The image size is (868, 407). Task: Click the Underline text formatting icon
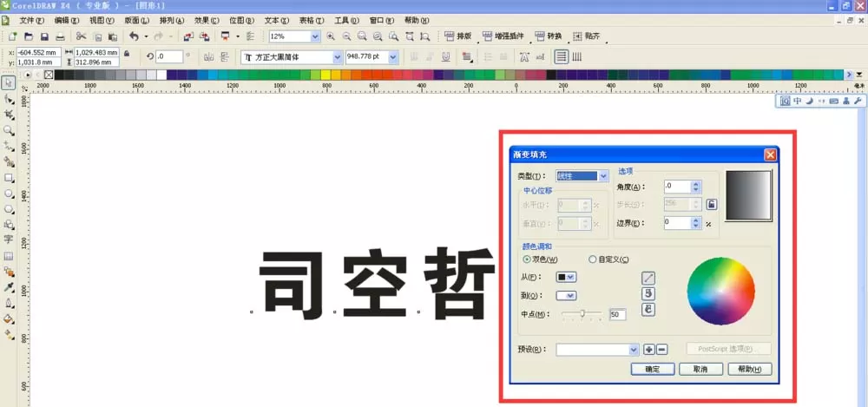coord(446,56)
